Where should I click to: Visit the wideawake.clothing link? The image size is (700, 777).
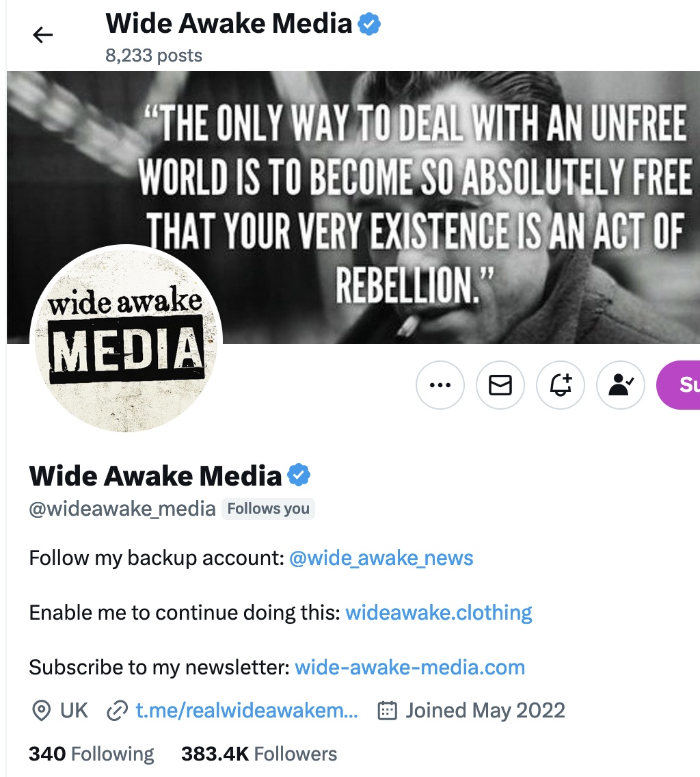point(438,613)
